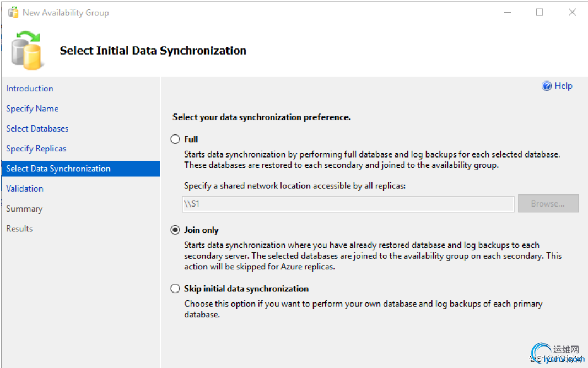The width and height of the screenshot is (588, 368).
Task: Go to the Introduction wizard page
Action: pos(30,89)
